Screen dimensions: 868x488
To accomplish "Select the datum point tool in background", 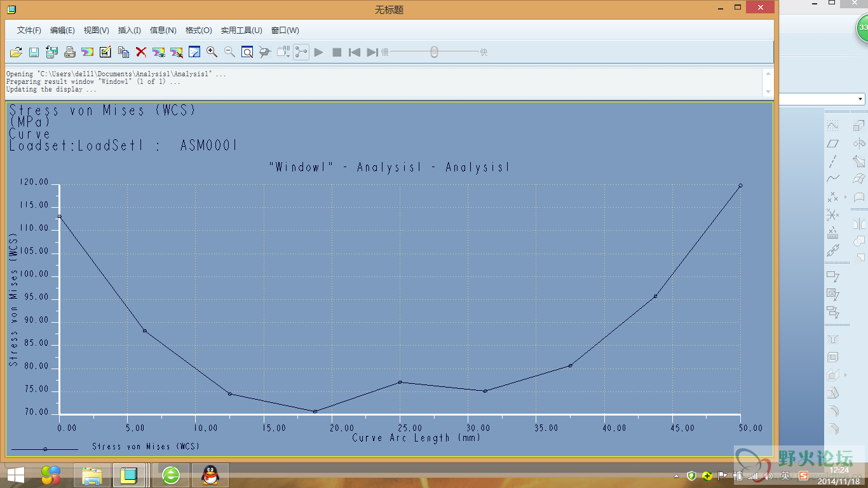I will [832, 197].
